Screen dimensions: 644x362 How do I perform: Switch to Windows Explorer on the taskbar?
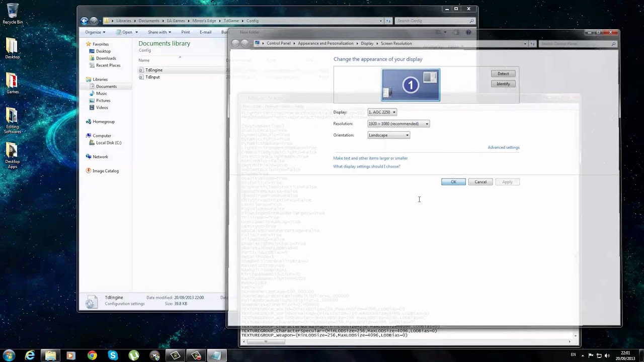[x=51, y=355]
